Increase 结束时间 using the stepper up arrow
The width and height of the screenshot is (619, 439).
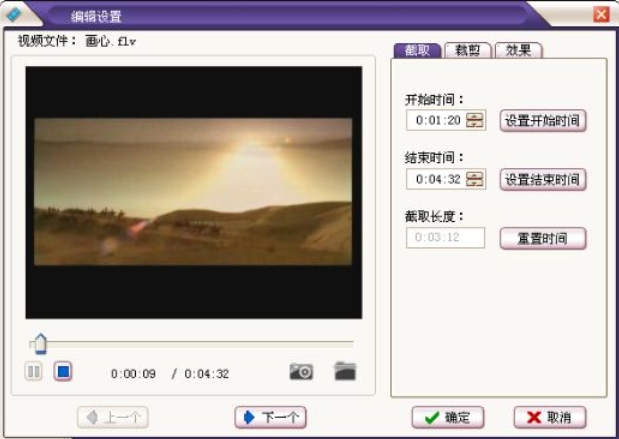(475, 175)
